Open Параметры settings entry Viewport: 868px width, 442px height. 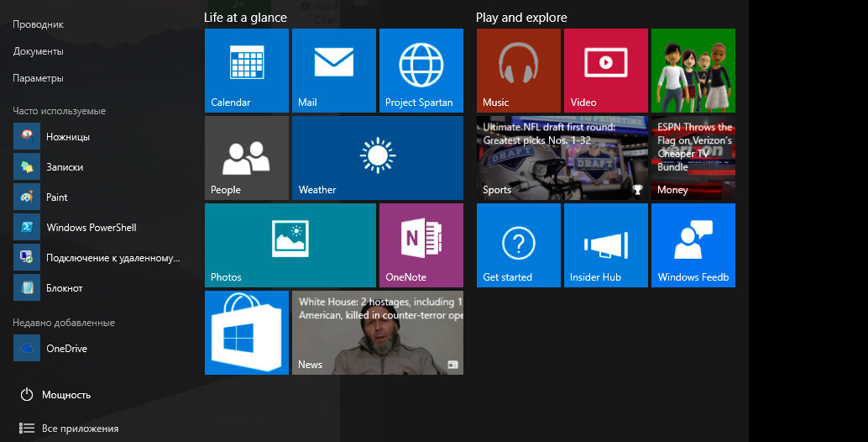(x=39, y=78)
